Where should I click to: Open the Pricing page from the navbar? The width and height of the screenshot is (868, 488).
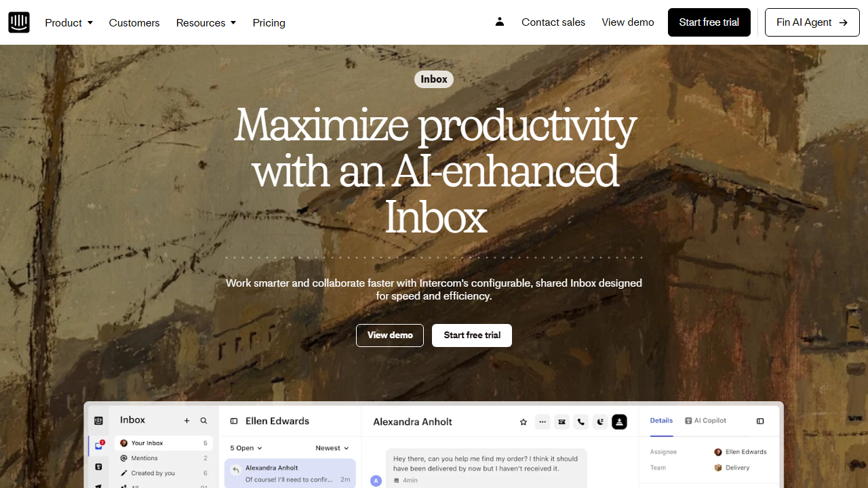269,22
